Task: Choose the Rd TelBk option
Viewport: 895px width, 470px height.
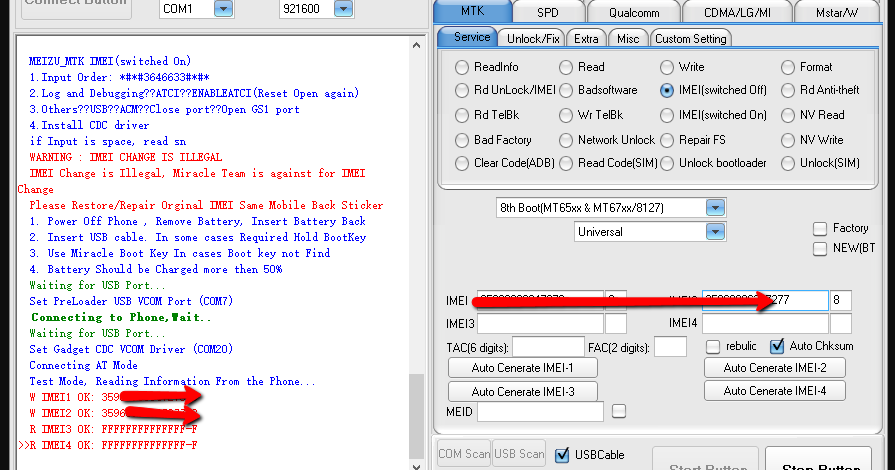Action: pyautogui.click(x=462, y=115)
